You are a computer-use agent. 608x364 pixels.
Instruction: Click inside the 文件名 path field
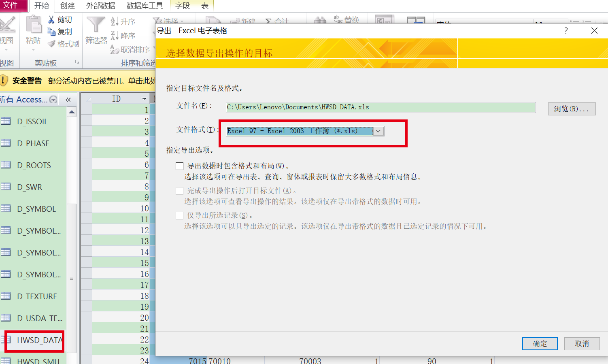pos(381,107)
